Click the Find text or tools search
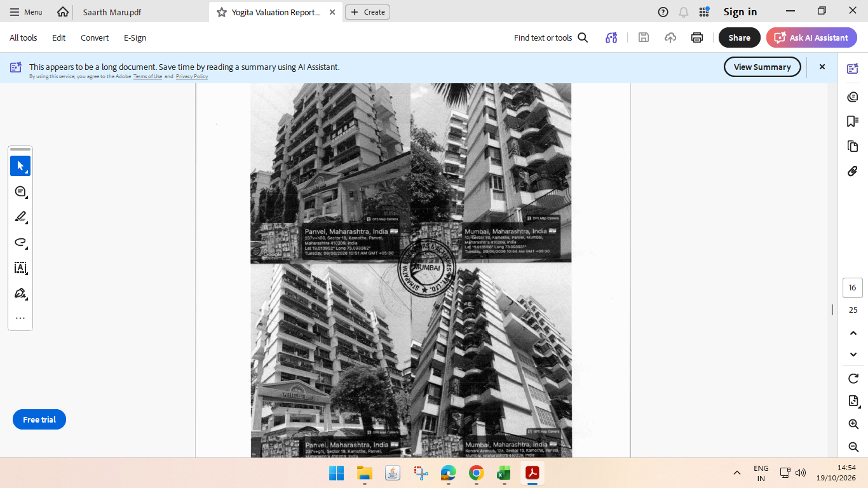The image size is (868, 488). pos(551,37)
